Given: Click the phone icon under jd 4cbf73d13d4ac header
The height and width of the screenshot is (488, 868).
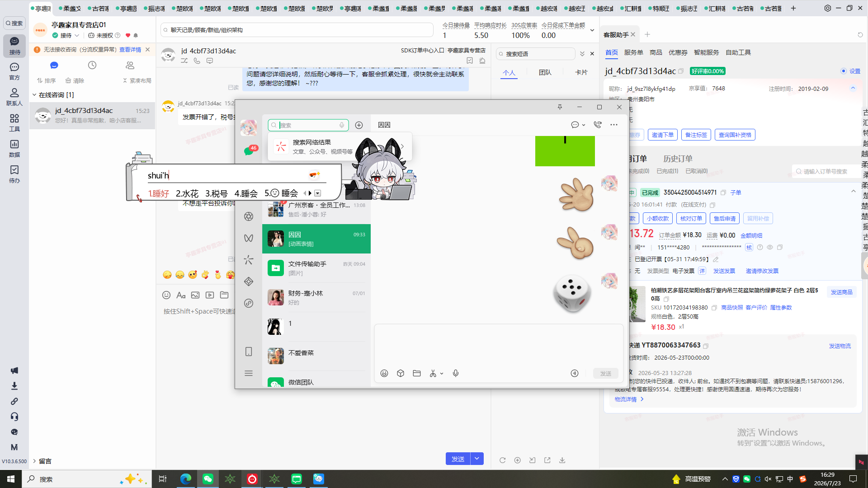Looking at the screenshot, I should pos(197,61).
